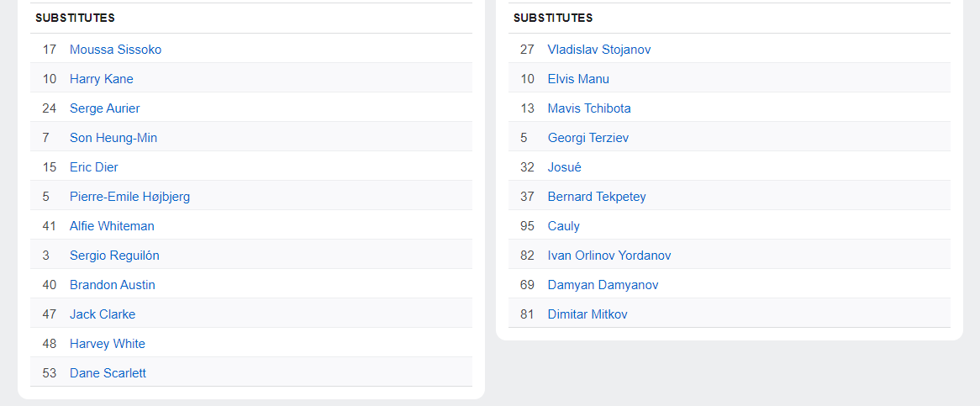View Pierre-Emile Højbjerg's player page

tap(129, 197)
